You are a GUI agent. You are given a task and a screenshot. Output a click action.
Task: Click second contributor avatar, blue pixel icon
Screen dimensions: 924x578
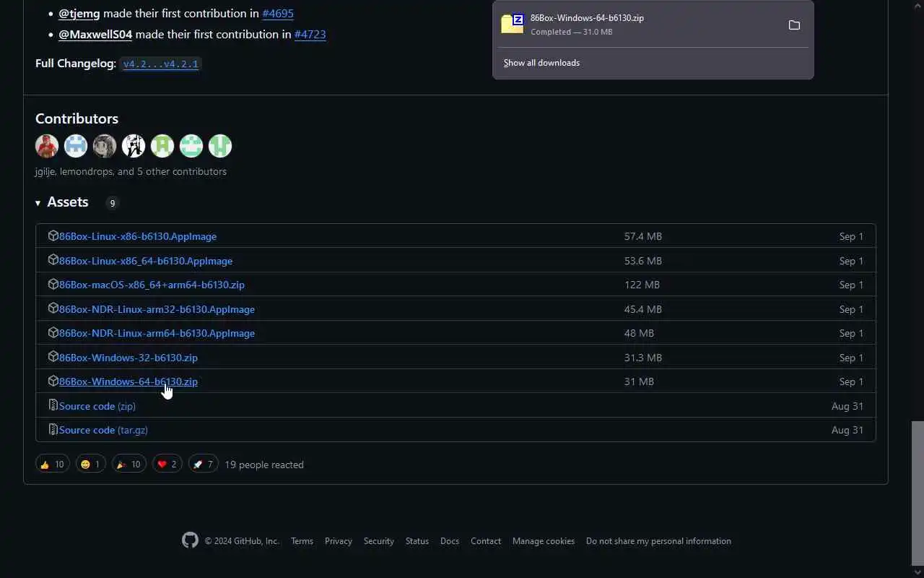pos(76,146)
